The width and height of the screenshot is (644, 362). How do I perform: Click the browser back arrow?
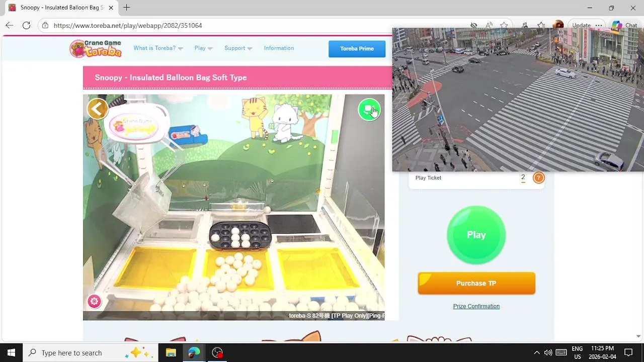pyautogui.click(x=10, y=25)
